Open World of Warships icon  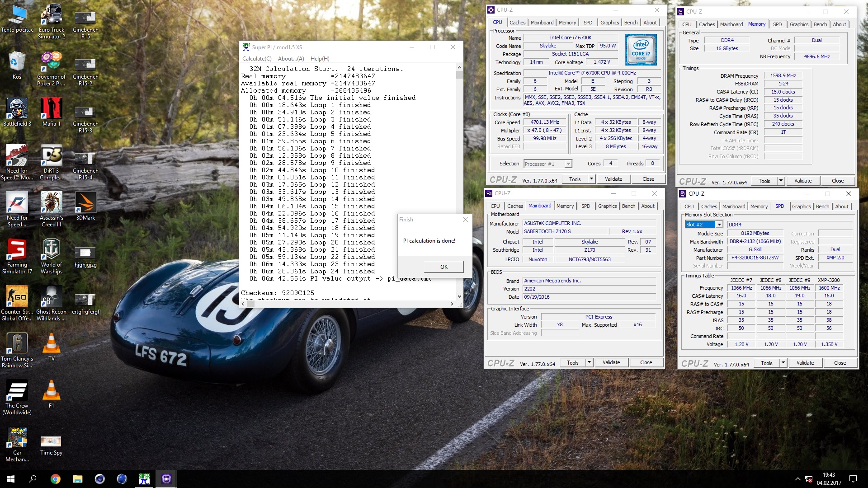point(51,256)
